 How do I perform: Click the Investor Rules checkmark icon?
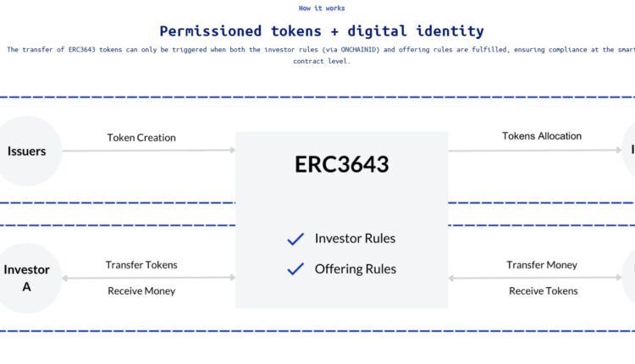295,240
